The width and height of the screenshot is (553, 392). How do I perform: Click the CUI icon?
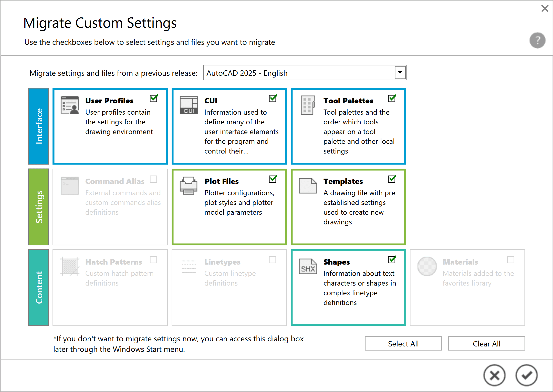coord(189,105)
